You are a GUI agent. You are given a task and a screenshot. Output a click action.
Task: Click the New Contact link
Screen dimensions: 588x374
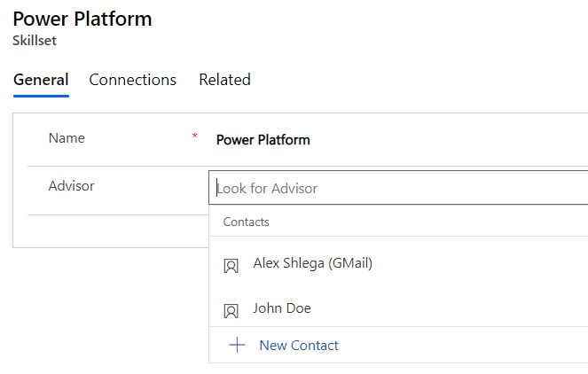[299, 345]
